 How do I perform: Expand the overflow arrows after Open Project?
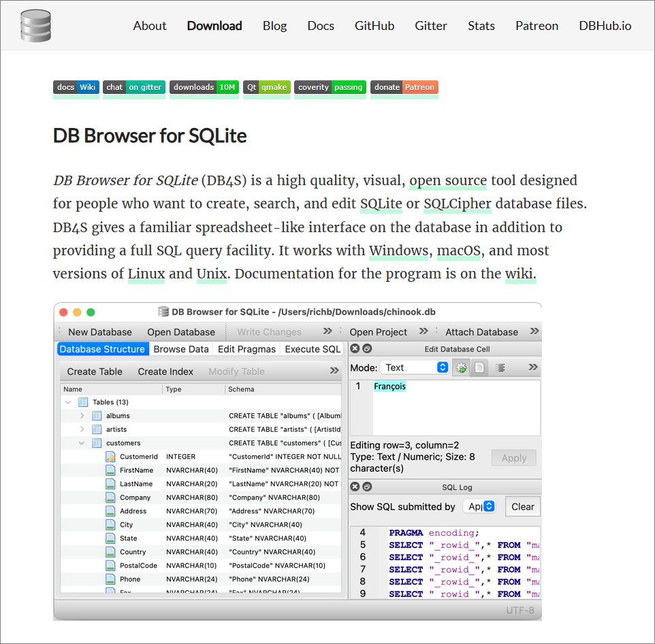tap(424, 331)
